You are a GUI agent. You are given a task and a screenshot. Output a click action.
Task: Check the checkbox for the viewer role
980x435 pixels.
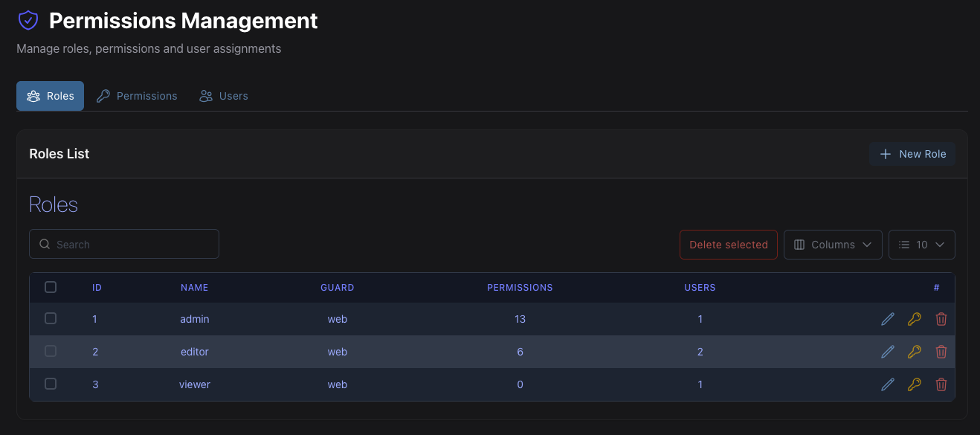pos(51,384)
